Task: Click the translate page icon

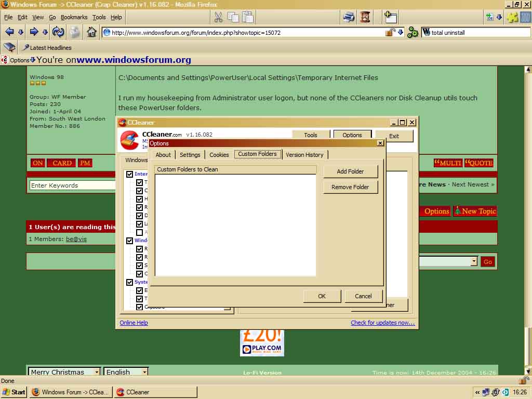Action: pos(489,17)
